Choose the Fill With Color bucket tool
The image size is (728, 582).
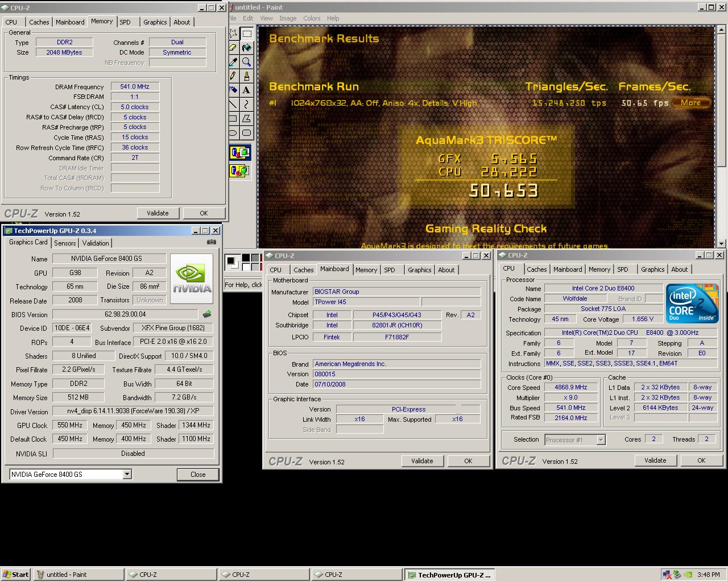(246, 48)
